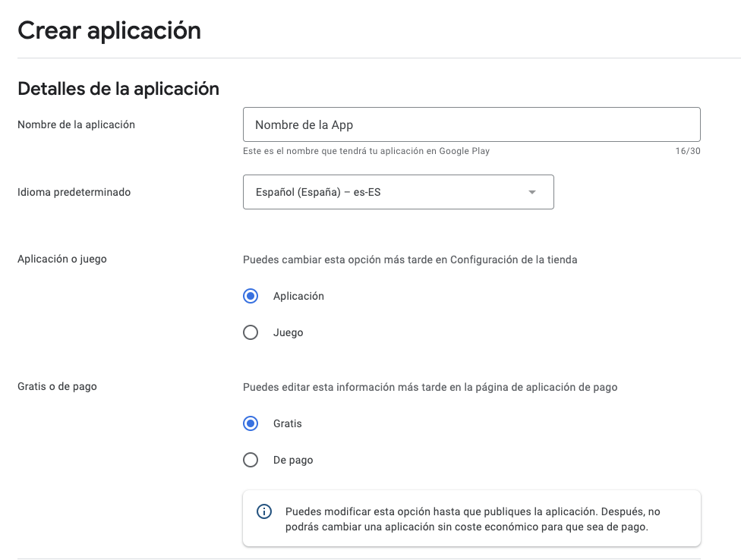Select the Juego radio button circle
Image resolution: width=741 pixels, height=560 pixels.
(x=251, y=332)
